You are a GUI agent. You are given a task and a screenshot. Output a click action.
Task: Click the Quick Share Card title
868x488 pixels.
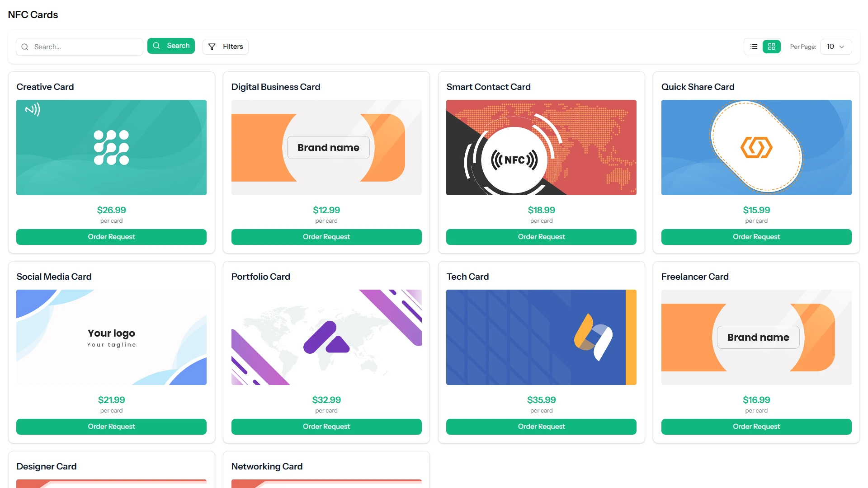coord(698,87)
